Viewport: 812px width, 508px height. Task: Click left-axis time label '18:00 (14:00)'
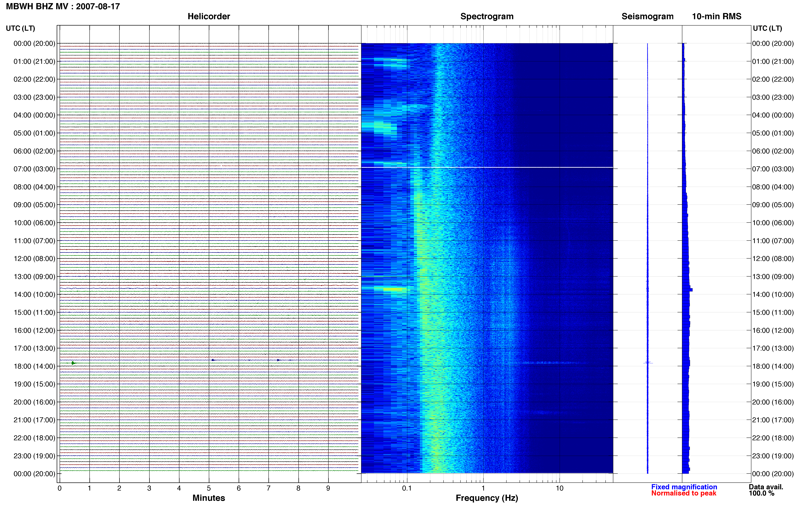click(34, 366)
